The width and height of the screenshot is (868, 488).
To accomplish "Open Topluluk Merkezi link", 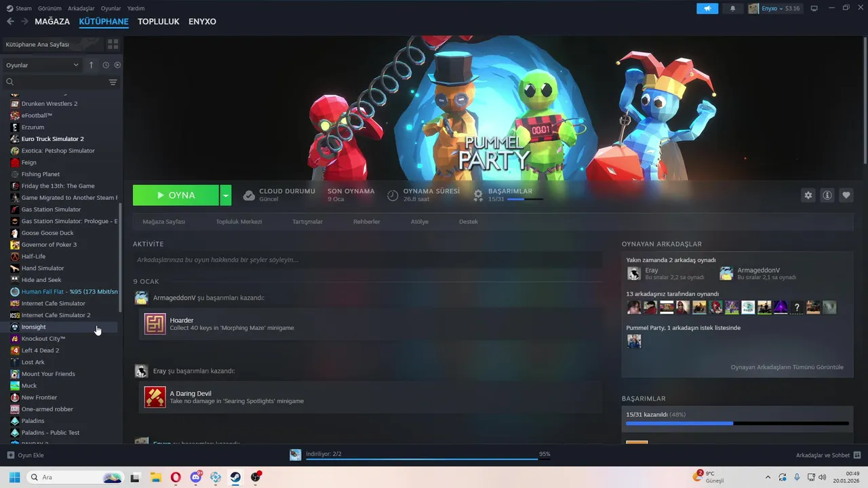I will click(239, 222).
